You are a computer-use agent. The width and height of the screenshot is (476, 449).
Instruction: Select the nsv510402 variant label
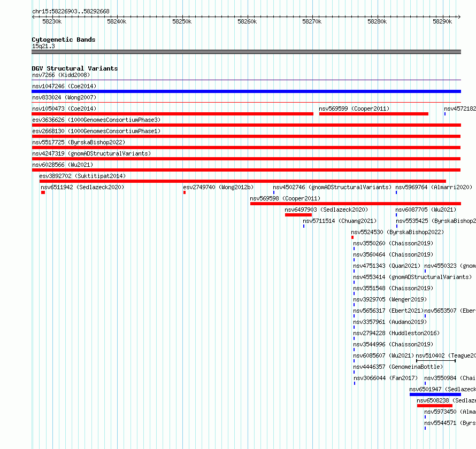[x=446, y=355]
